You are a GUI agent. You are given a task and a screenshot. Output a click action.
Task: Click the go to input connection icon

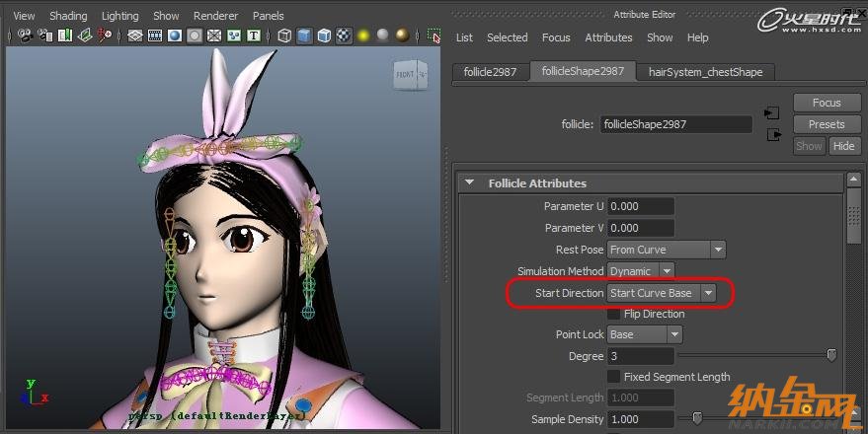tap(771, 113)
